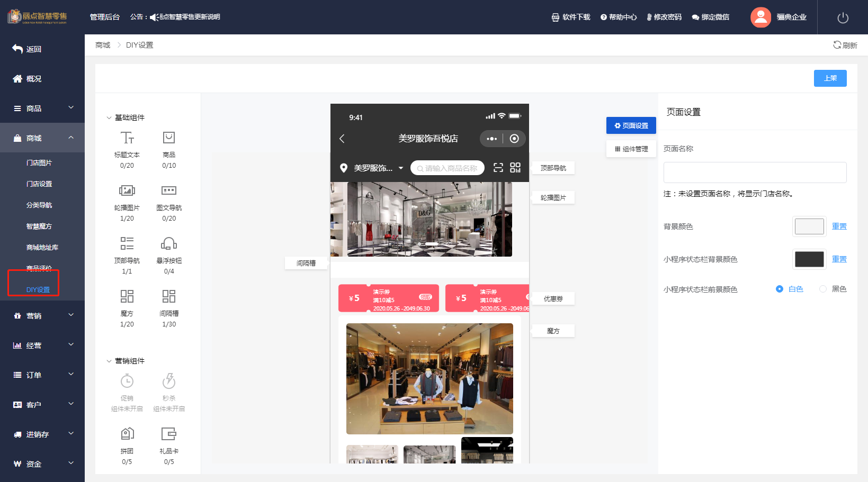868x482 pixels.
Task: Select the 秒杀 flash sale component
Action: (x=169, y=393)
